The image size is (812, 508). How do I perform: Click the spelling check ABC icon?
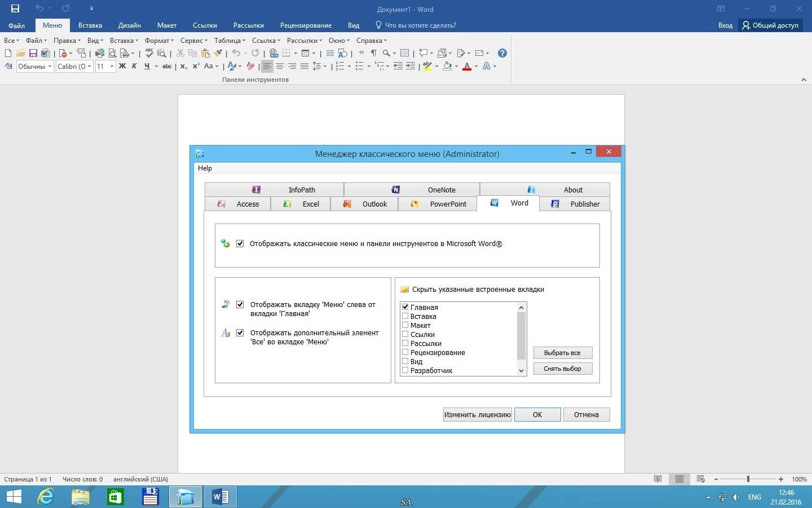[149, 53]
